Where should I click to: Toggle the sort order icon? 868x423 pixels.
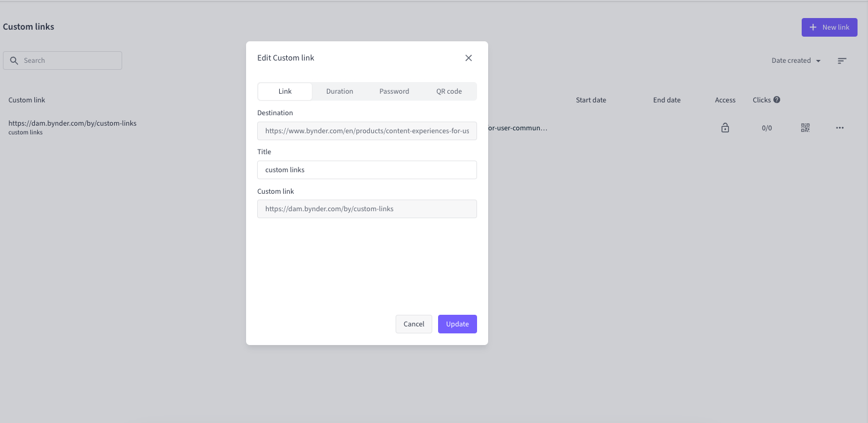tap(842, 61)
